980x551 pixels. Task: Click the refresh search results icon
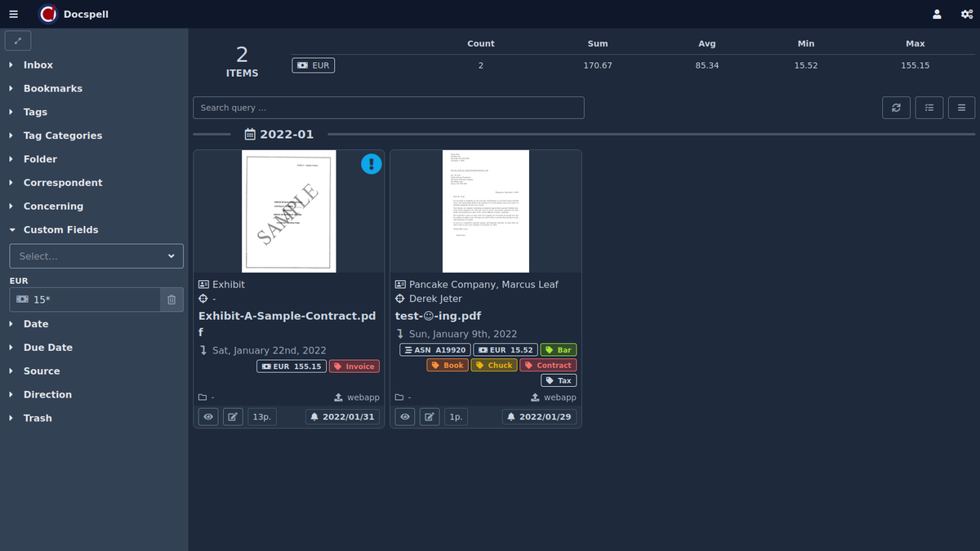896,108
